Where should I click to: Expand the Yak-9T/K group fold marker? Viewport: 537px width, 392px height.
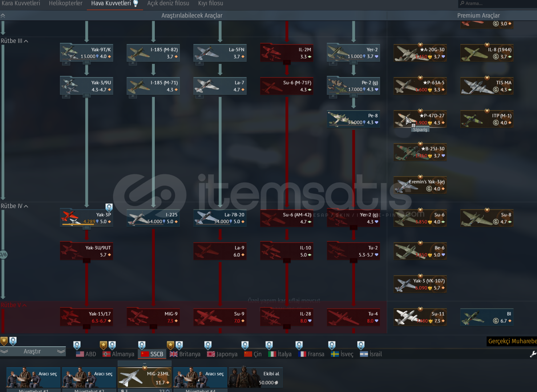point(86,62)
